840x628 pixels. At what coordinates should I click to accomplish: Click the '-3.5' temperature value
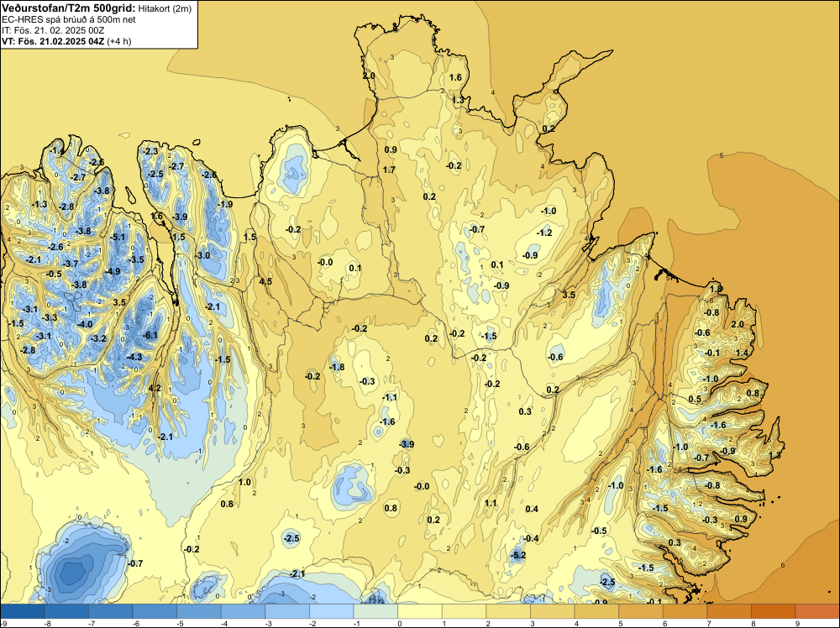[136, 259]
